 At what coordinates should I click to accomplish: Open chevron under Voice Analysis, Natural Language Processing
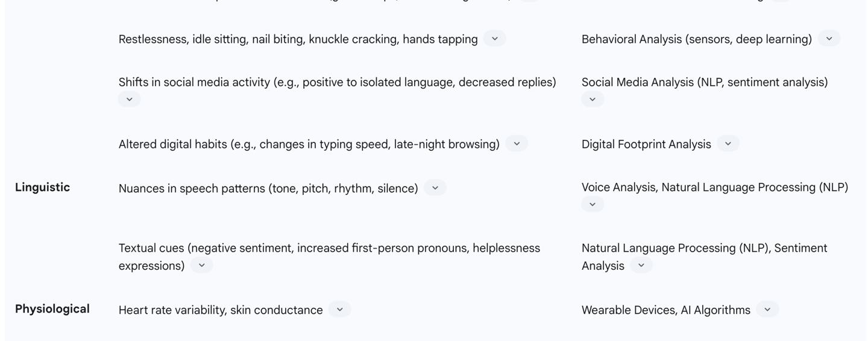pos(592,205)
